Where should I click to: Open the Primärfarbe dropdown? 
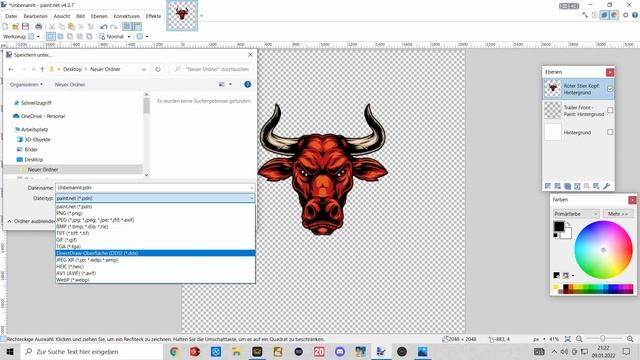click(x=576, y=214)
